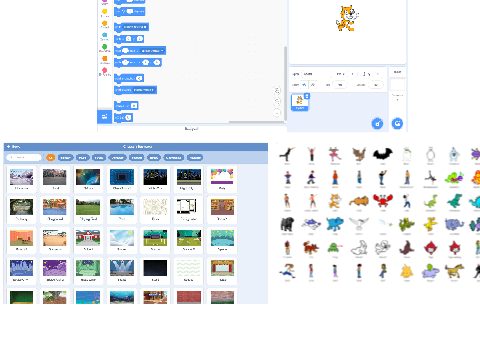Choose the solid black starry backdrop
This screenshot has height=360, width=480.
(x=155, y=271)
